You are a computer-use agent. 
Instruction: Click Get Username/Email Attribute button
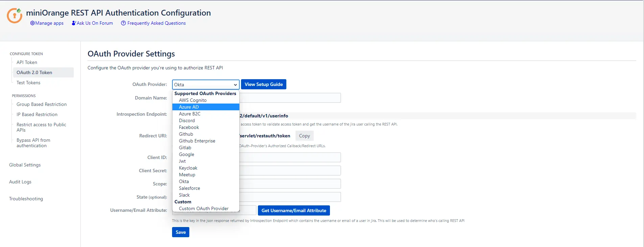(x=294, y=210)
